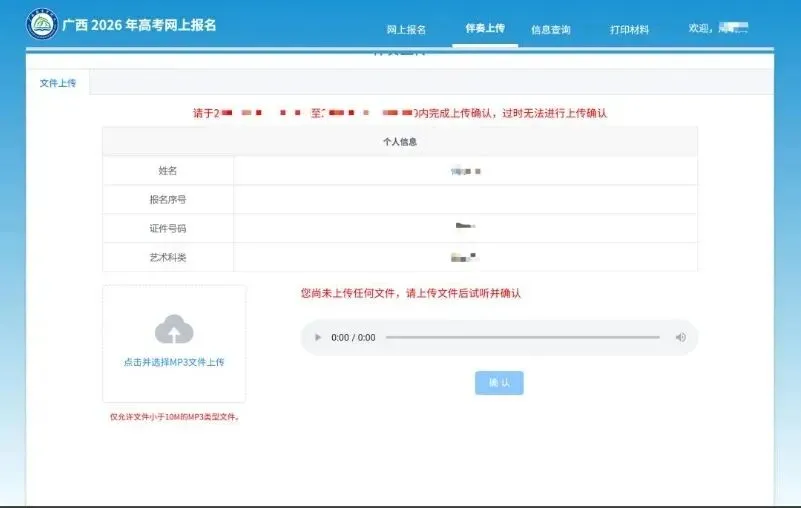The width and height of the screenshot is (801, 508).
Task: Click the cloud upload icon
Action: tap(174, 329)
